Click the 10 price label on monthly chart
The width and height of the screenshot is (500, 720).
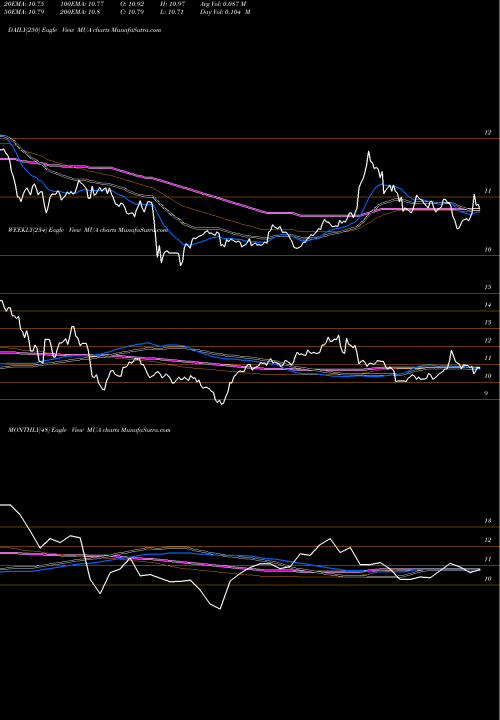coord(488,579)
